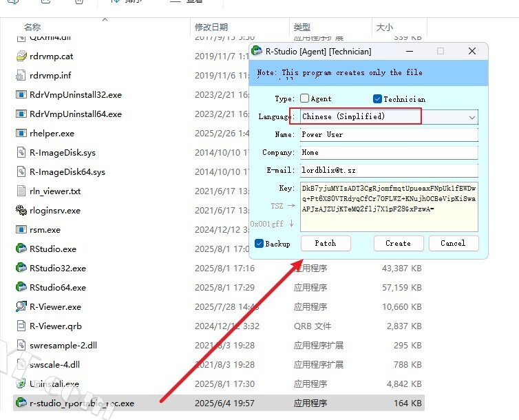Screen dimensions: 519x420
Task: Click the r-studio_rportable_rec.exe icon
Action: coord(21,403)
